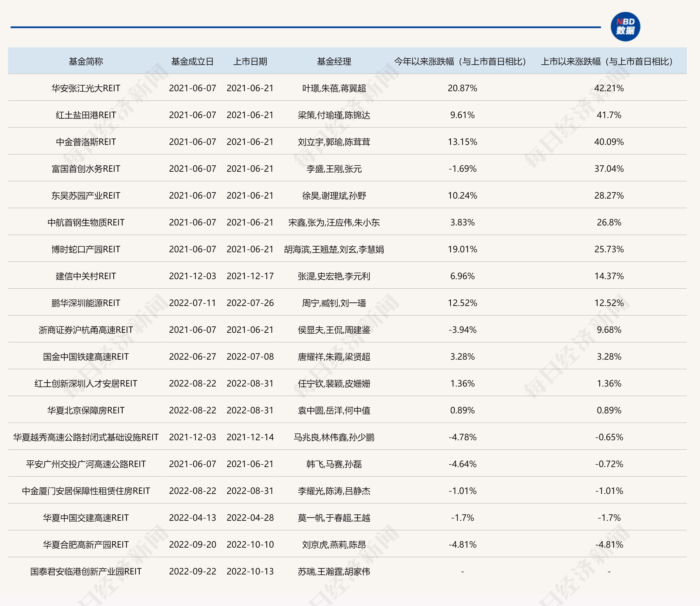Click the fund name 华夏北京保障房REIT
Image resolution: width=700 pixels, height=606 pixels.
tap(86, 410)
